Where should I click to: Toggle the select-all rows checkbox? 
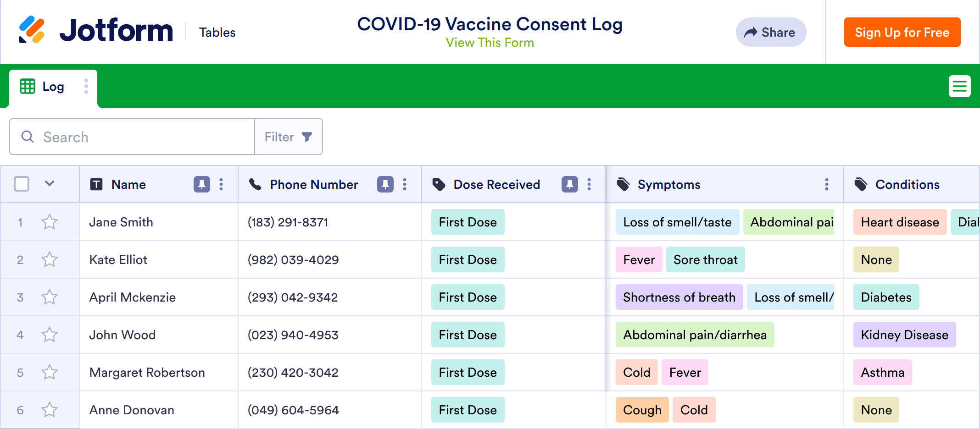[22, 184]
